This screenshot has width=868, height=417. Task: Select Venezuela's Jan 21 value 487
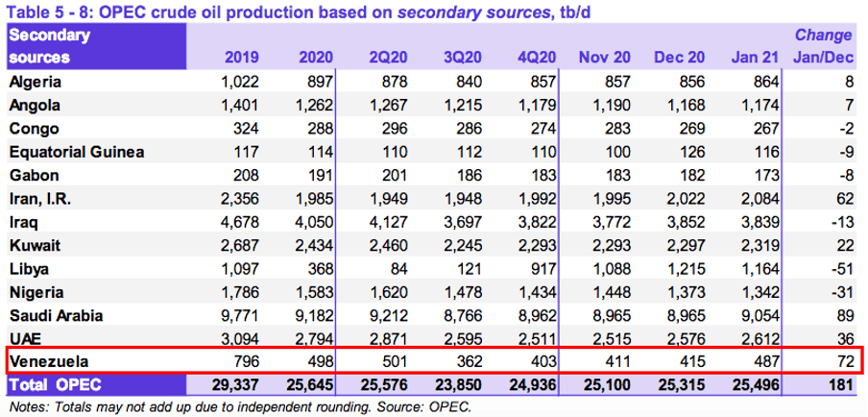coord(761,359)
